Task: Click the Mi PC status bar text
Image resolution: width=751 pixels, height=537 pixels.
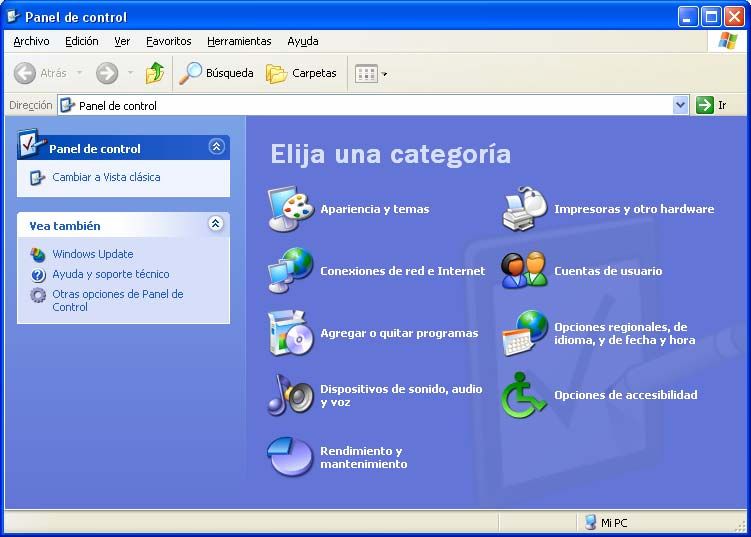Action: pos(614,523)
